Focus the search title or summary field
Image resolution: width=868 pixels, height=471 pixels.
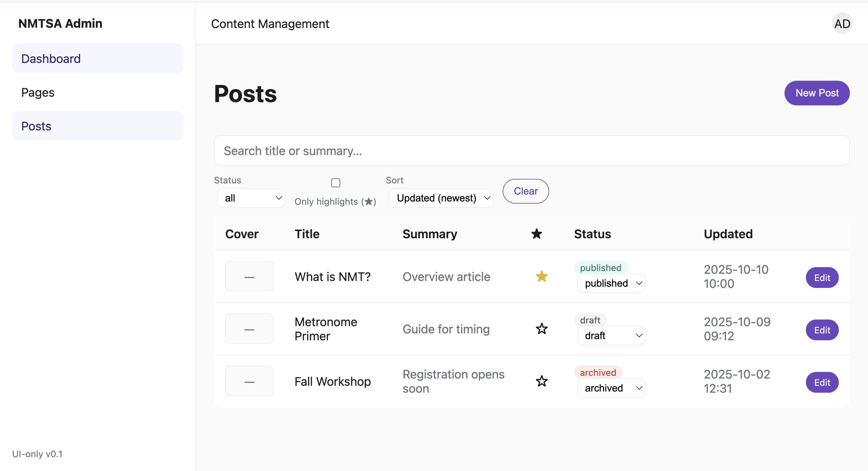click(x=531, y=151)
